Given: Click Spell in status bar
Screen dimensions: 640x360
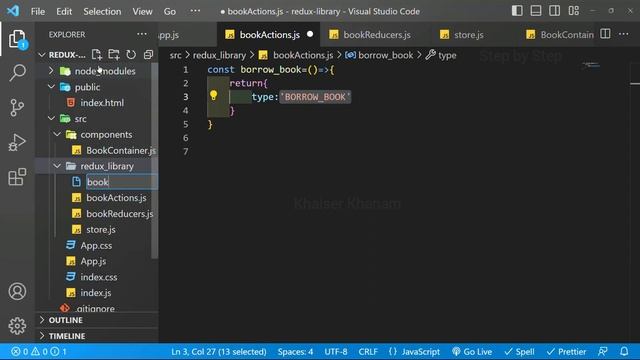Looking at the screenshot, I should [x=519, y=351].
